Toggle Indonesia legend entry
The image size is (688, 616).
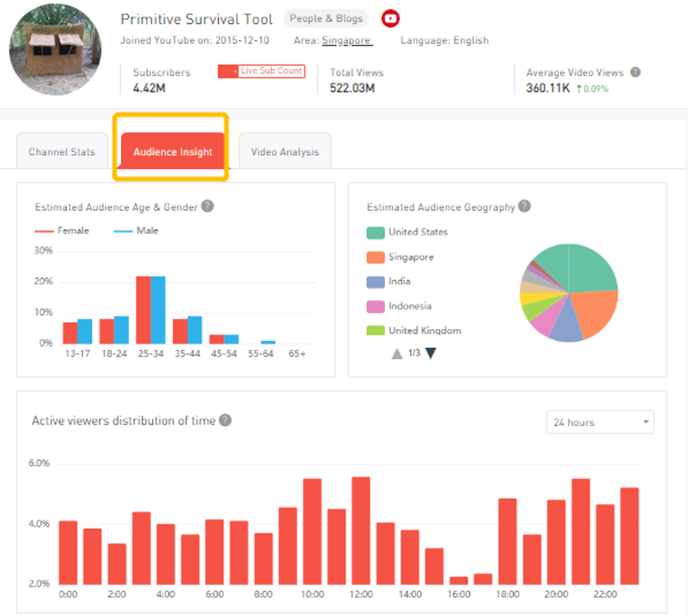pyautogui.click(x=398, y=306)
